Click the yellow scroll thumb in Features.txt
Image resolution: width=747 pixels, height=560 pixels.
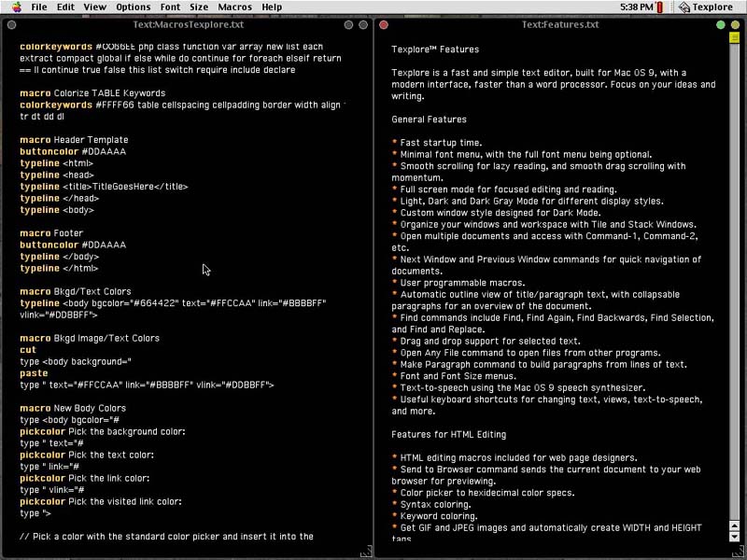click(x=734, y=37)
